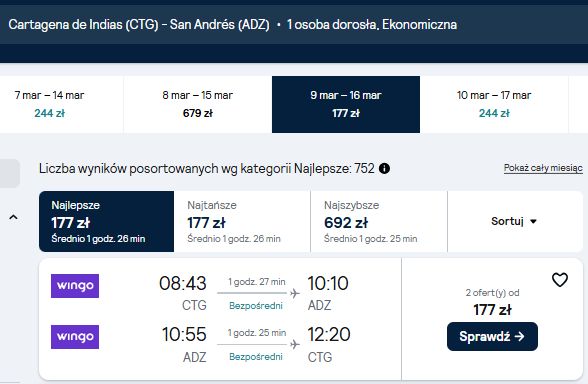This screenshot has width=588, height=384.
Task: Click the airplane icon on return route
Action: point(295,344)
